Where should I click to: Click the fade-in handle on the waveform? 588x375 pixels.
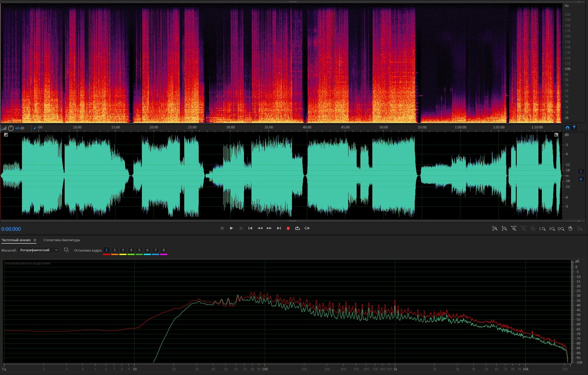point(6,135)
